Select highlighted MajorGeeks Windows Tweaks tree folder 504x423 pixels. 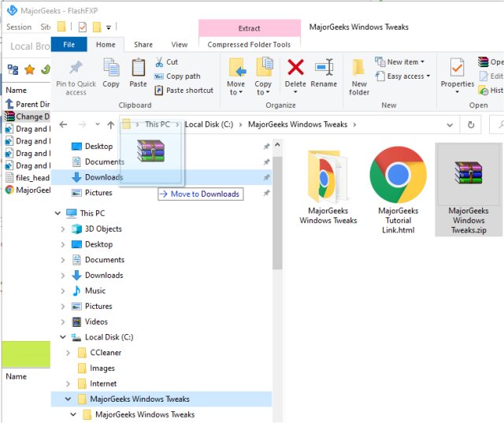point(161,399)
